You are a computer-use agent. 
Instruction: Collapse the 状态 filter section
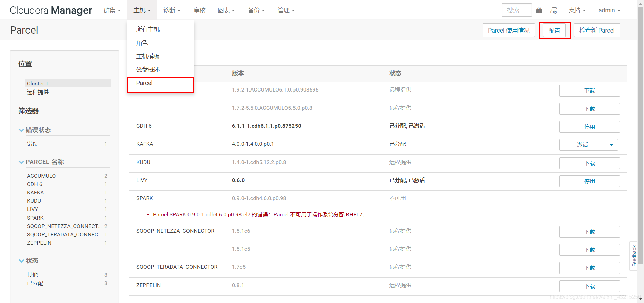tap(29, 261)
